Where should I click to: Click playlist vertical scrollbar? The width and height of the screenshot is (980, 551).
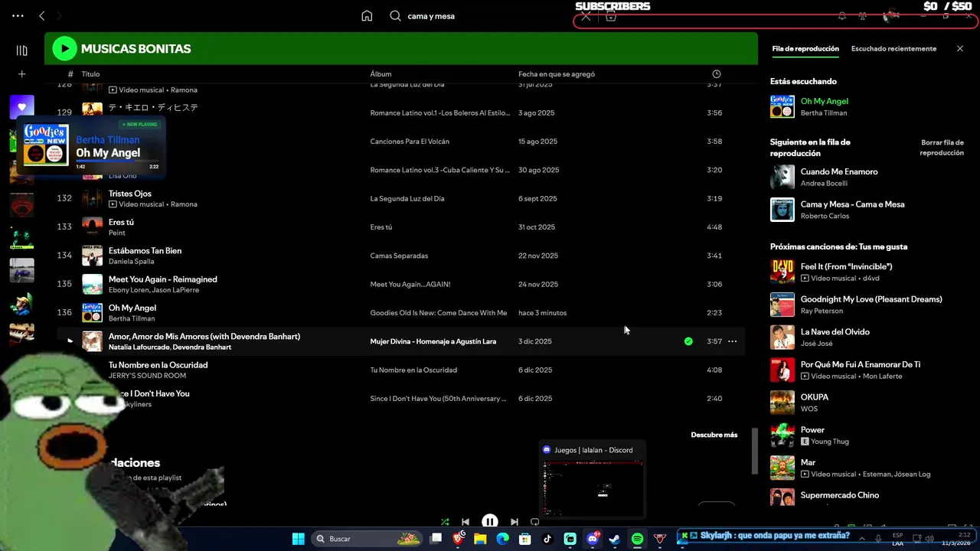pos(756,452)
